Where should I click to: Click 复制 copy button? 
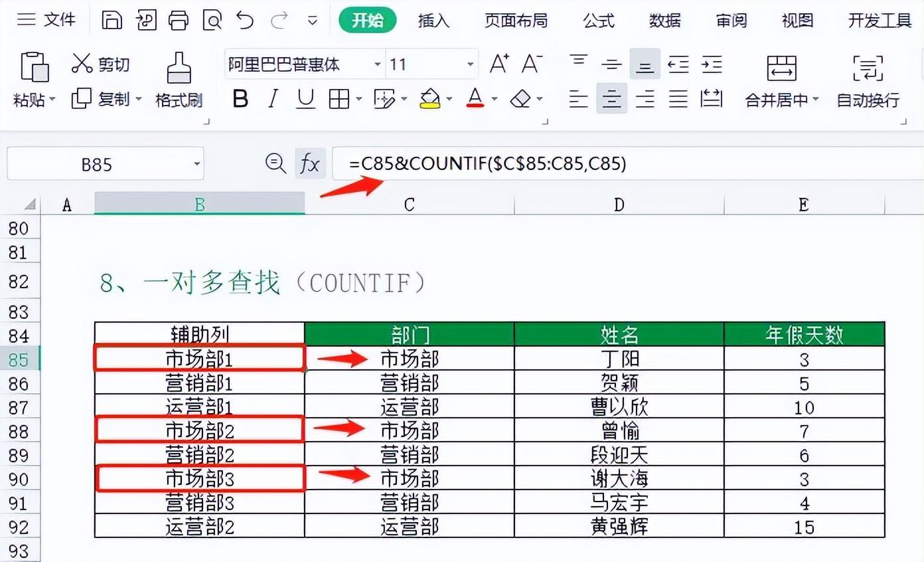(100, 99)
